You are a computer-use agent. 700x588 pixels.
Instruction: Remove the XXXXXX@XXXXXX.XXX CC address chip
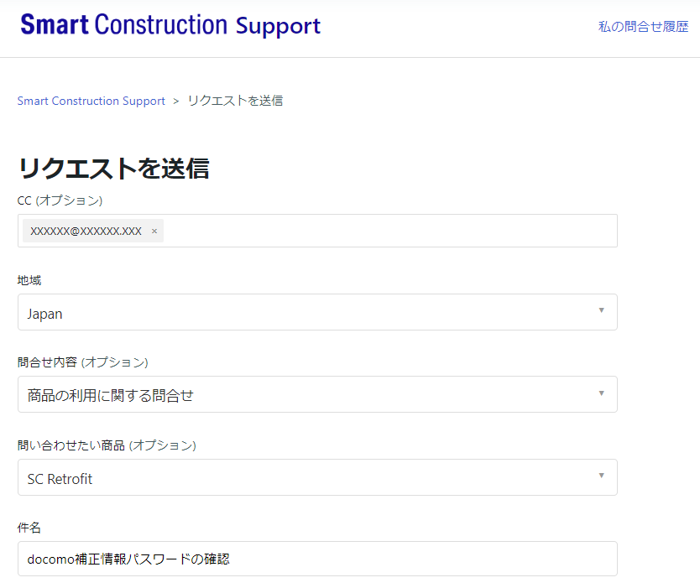point(154,232)
